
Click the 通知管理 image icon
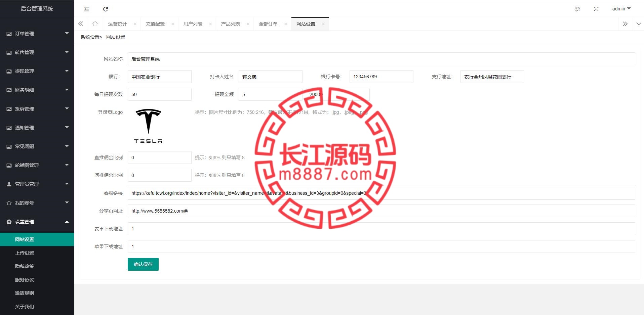(9, 128)
